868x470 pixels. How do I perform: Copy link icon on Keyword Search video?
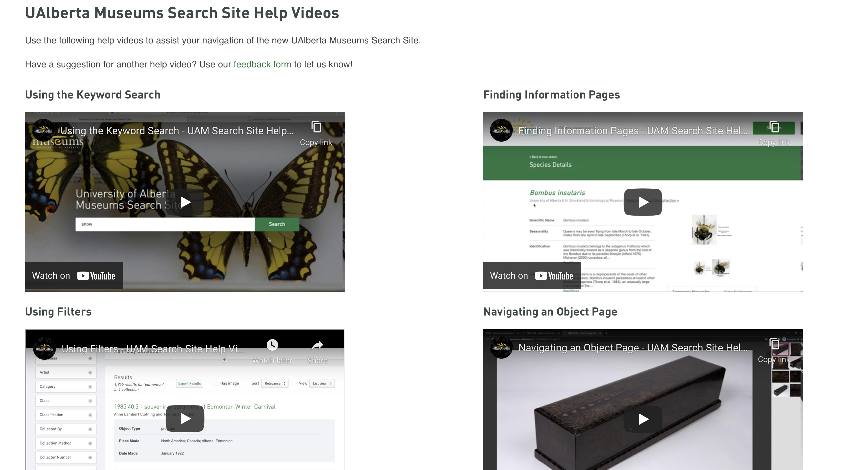316,127
